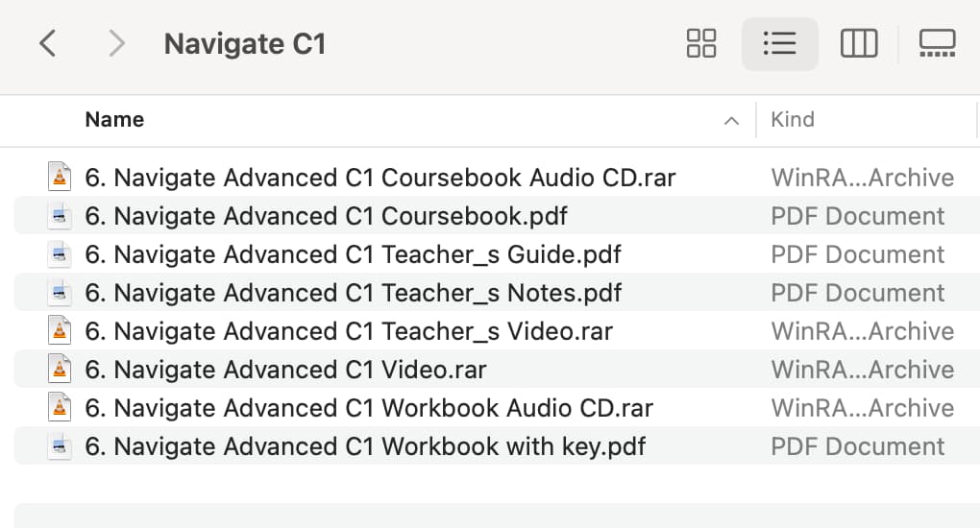This screenshot has height=528, width=980.
Task: Click the empty row below the file list
Action: [x=497, y=516]
